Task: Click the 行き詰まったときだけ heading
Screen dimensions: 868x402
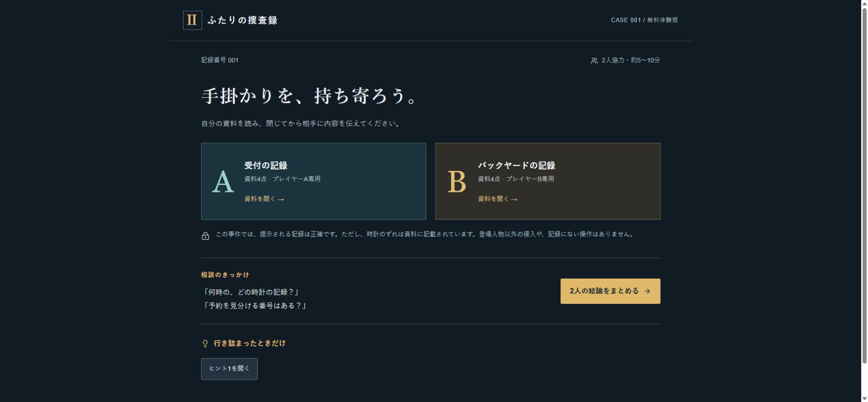Action: pos(250,343)
